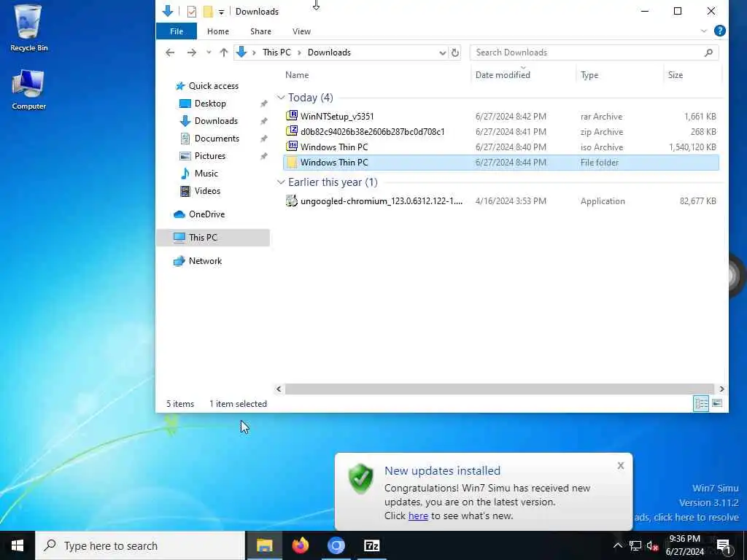Click the scroll left arrow
Viewport: 747px width, 560px height.
click(x=279, y=389)
